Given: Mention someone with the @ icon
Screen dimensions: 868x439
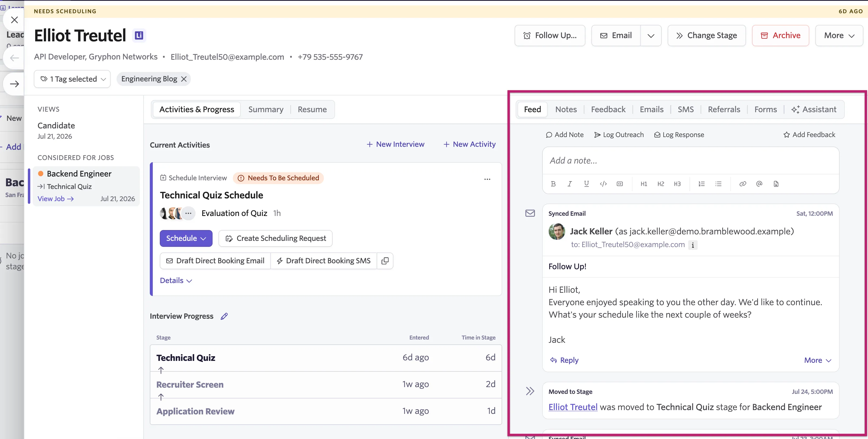Looking at the screenshot, I should (x=759, y=184).
